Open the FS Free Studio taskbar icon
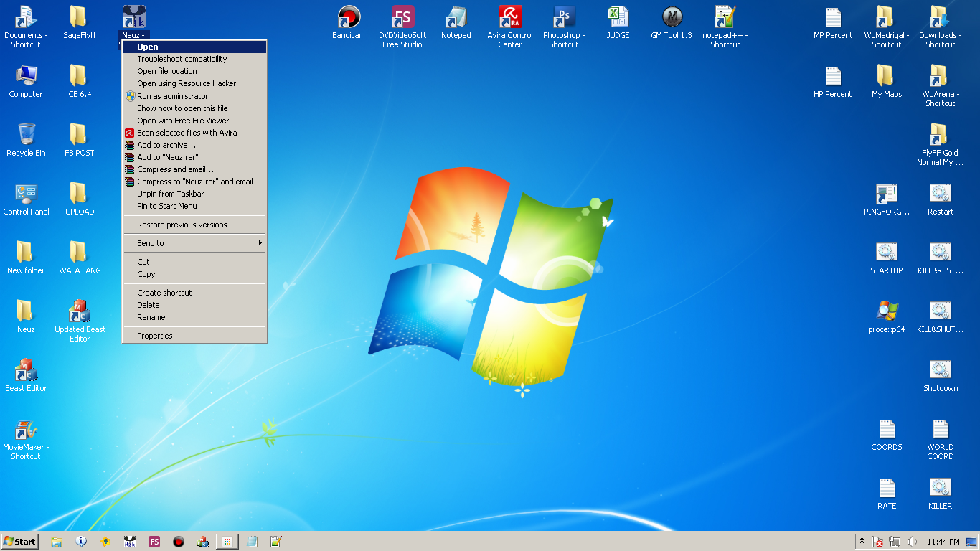 154,542
